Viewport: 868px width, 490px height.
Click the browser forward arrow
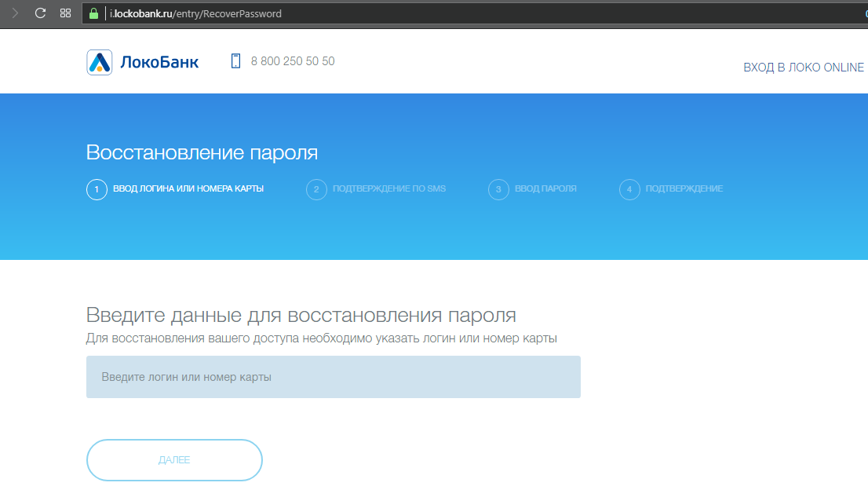click(15, 13)
